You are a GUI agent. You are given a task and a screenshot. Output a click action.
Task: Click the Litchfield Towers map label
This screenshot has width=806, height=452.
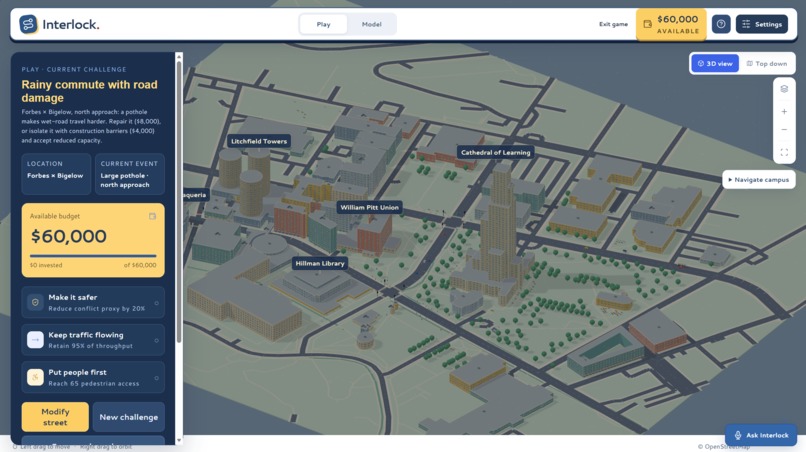[x=259, y=141]
